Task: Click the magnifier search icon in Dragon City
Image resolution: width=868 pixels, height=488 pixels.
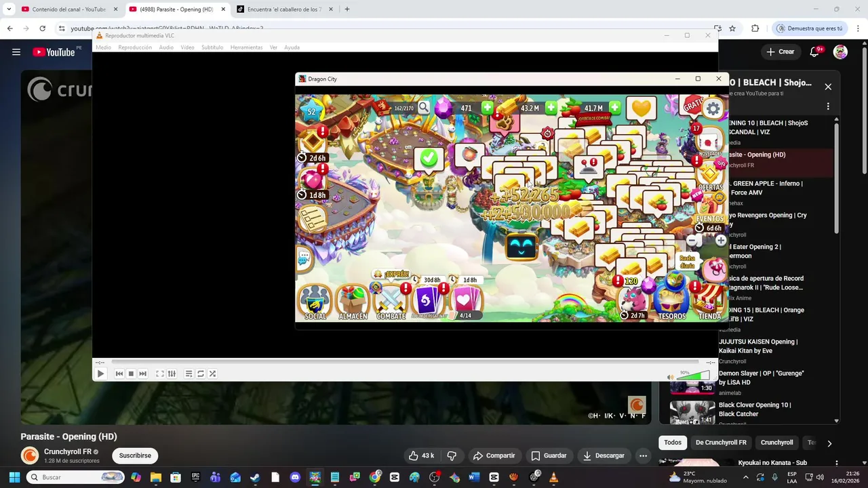Action: point(424,107)
